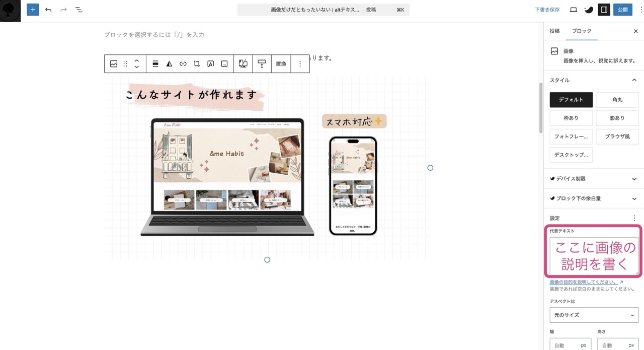The height and width of the screenshot is (350, 644).
Task: Open the block toolbar three-dot options menu
Action: click(300, 64)
